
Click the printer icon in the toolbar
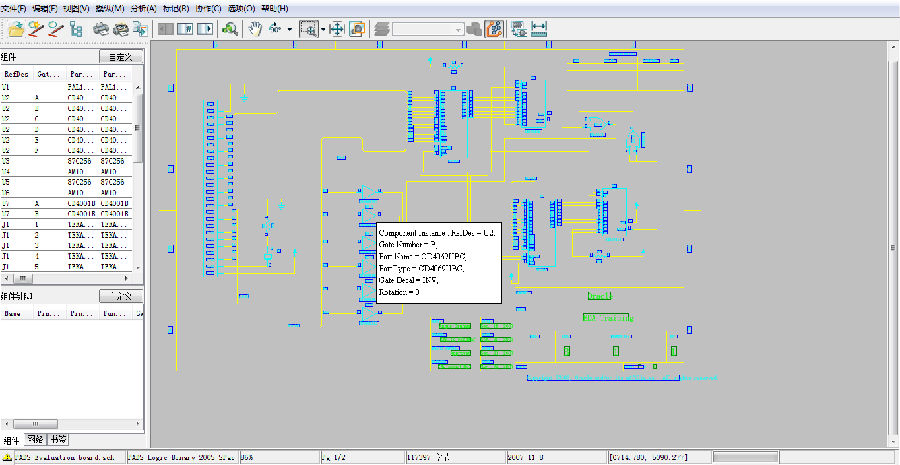point(101,29)
